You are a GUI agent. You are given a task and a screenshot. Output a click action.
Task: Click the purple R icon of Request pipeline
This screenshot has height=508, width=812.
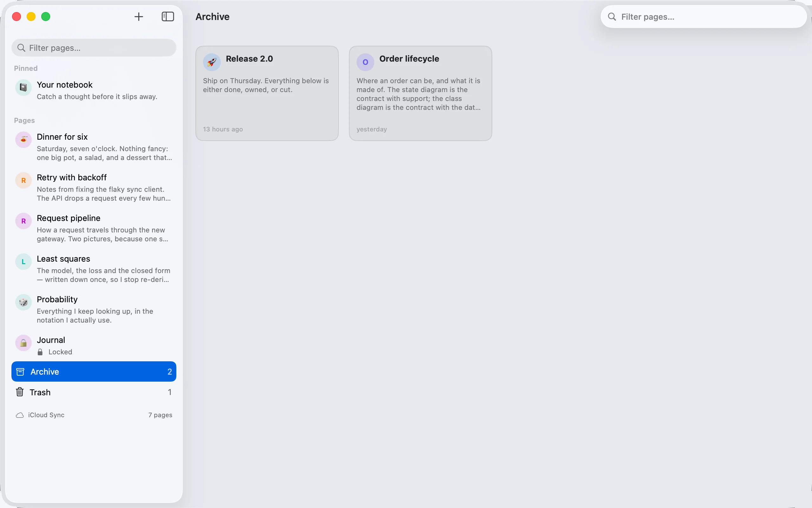tap(23, 221)
